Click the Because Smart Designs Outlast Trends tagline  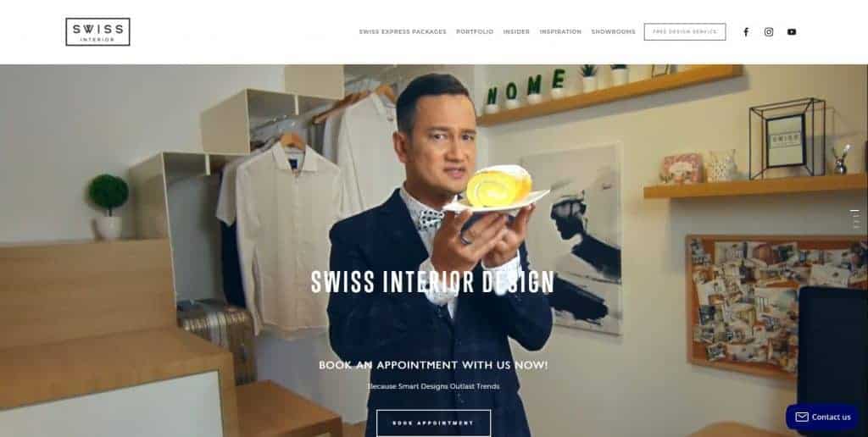pyautogui.click(x=433, y=386)
